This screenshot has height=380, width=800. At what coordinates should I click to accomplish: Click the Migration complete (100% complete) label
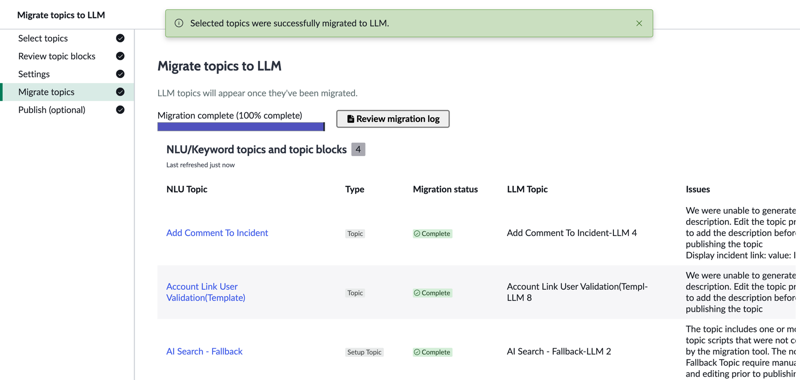coord(230,115)
